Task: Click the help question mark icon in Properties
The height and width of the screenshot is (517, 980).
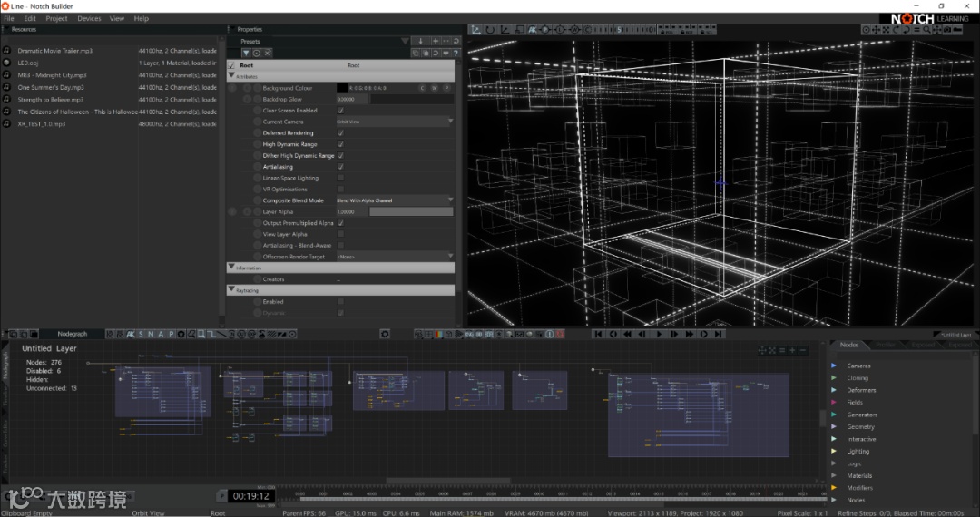Action: [456, 53]
